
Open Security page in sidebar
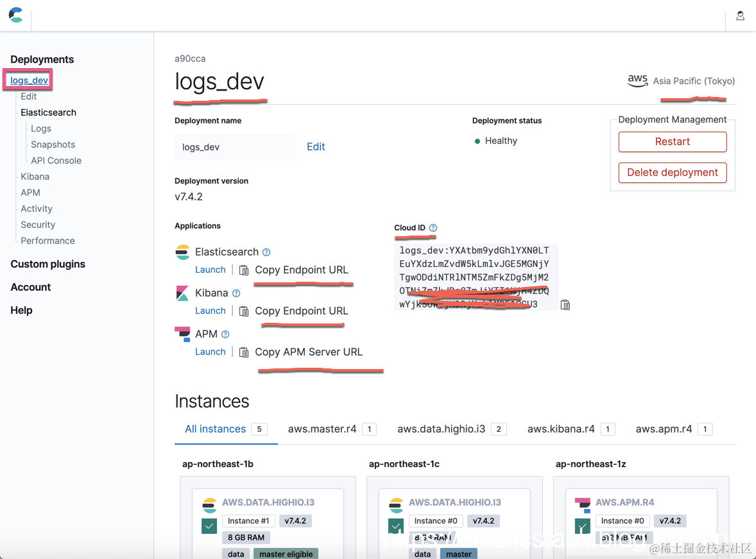(x=38, y=225)
